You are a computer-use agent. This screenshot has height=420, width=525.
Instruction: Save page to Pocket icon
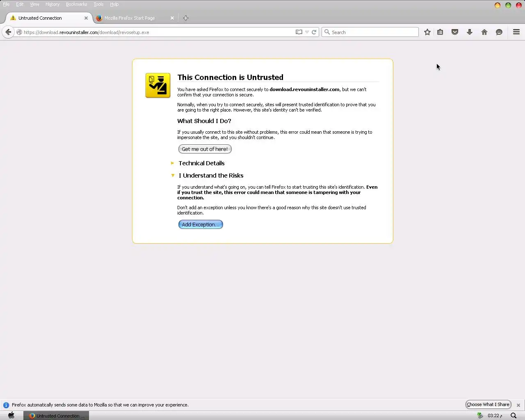(455, 32)
